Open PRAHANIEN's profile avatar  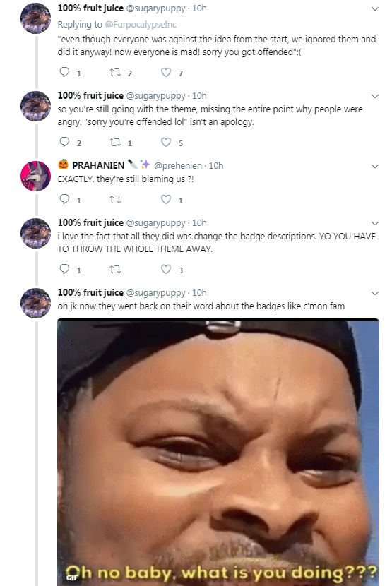click(35, 176)
